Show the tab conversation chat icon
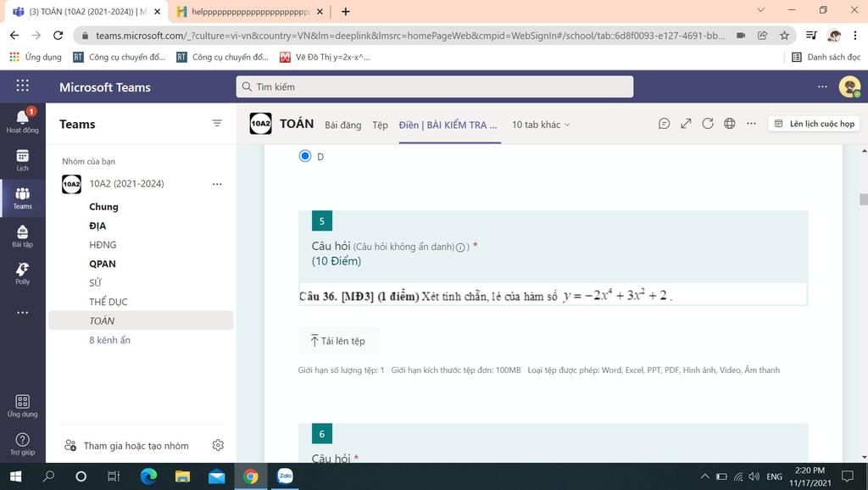The width and height of the screenshot is (868, 490). click(664, 124)
